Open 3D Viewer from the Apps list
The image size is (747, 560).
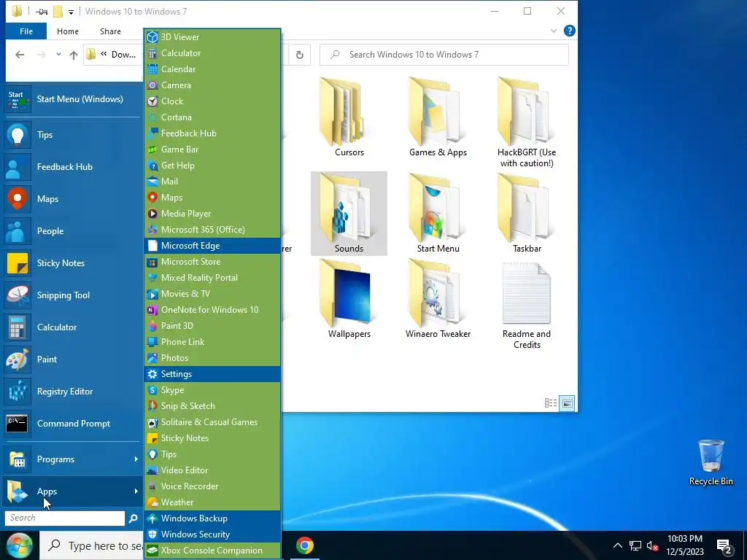click(x=212, y=37)
